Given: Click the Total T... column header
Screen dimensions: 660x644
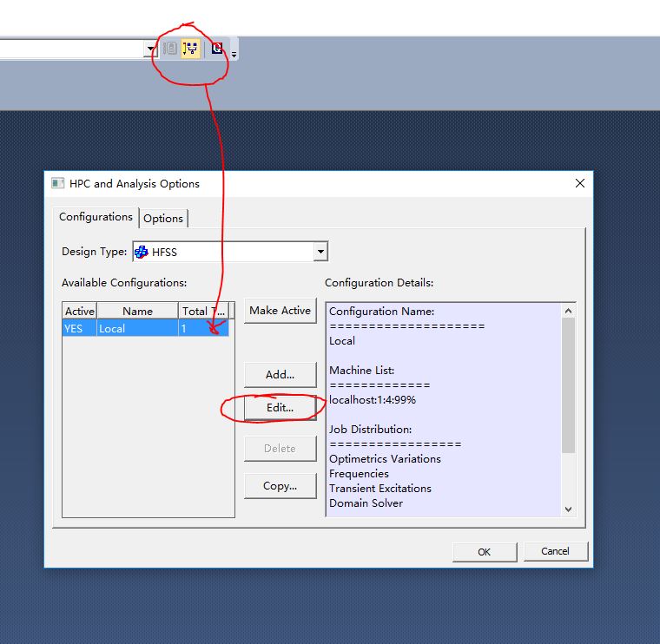Looking at the screenshot, I should point(204,312).
